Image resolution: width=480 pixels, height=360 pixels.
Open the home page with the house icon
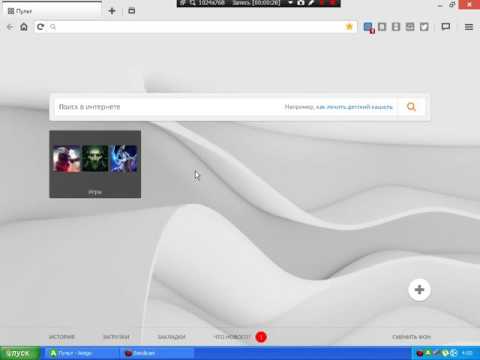coord(24,27)
